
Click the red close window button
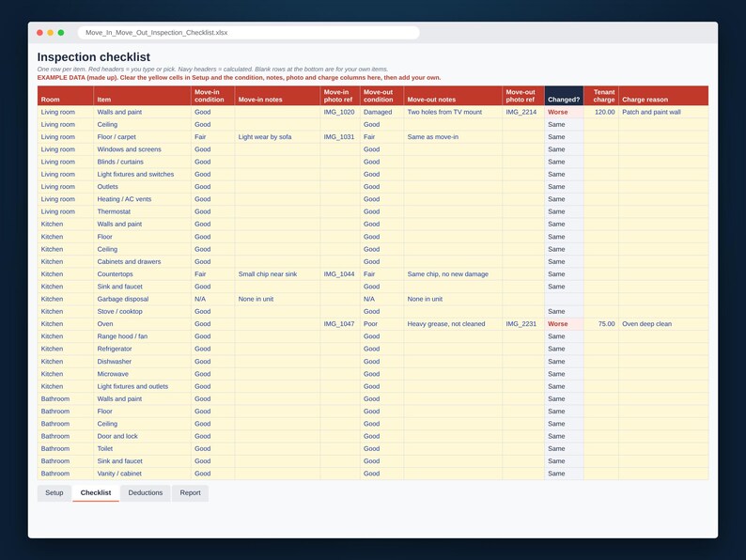point(40,32)
